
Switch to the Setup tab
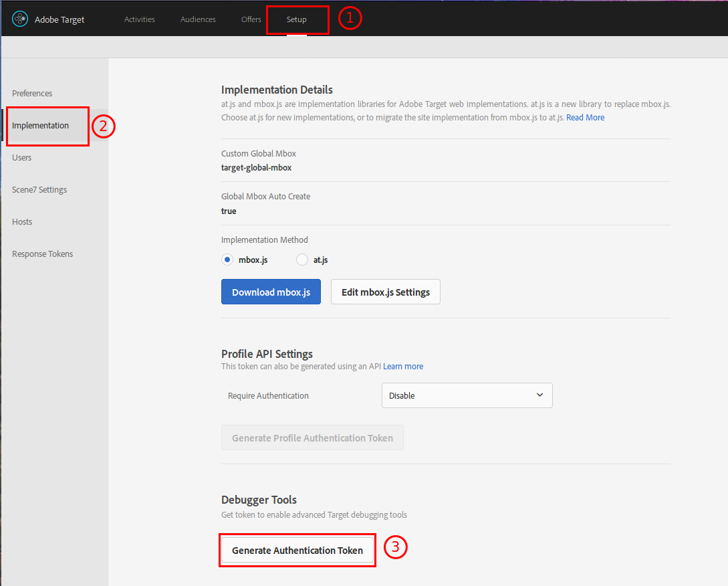pyautogui.click(x=296, y=19)
